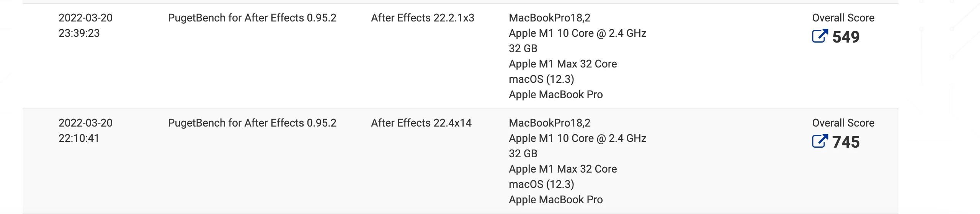Viewport: 980px width, 214px height.
Task: Click Overall Score label above 745
Action: pos(843,123)
